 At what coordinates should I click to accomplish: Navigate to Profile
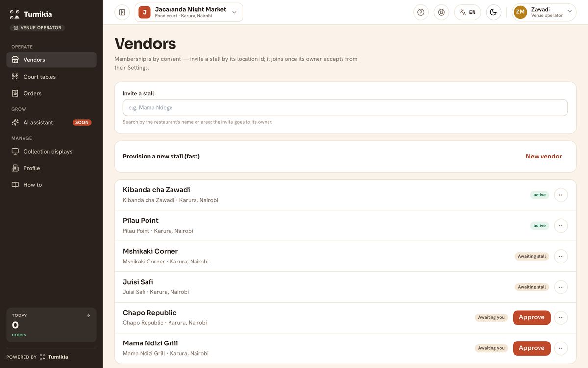[x=51, y=168]
